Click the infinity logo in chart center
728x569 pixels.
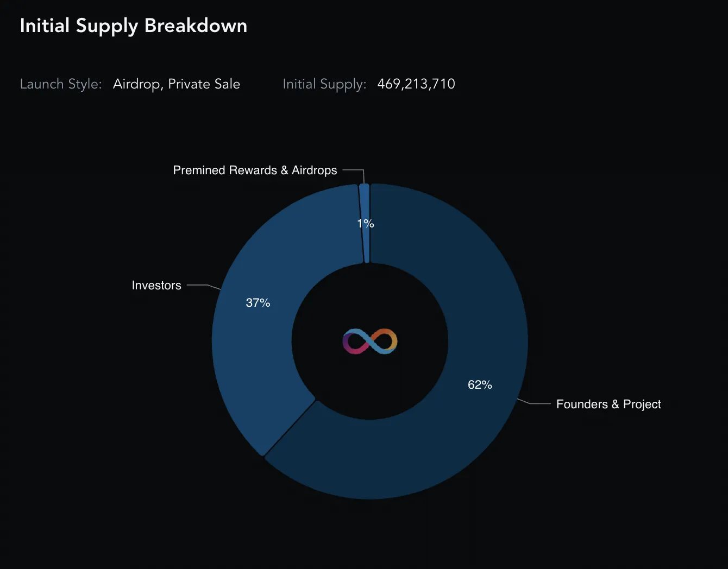(x=370, y=342)
